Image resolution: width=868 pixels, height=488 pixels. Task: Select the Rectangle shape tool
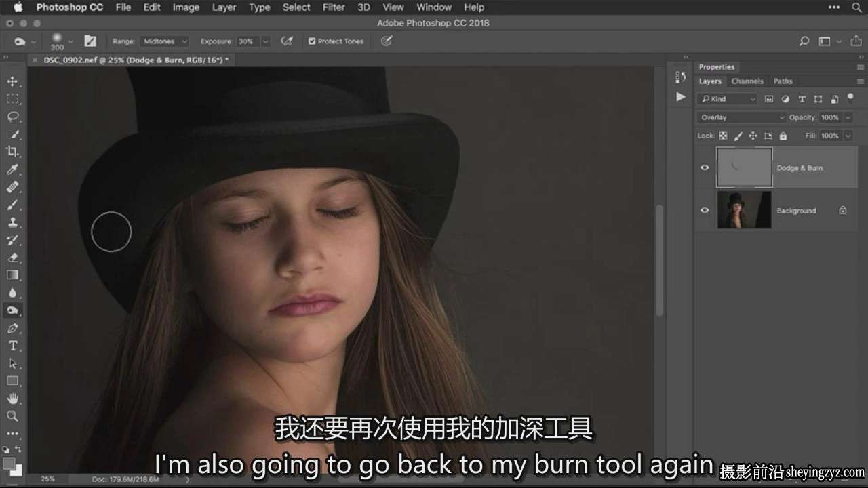click(12, 381)
